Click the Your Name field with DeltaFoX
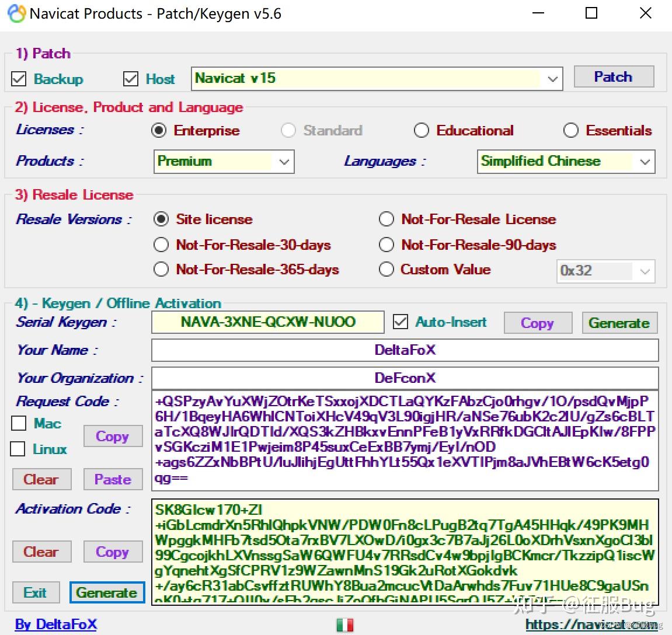Screen dimensions: 672x635 pos(405,350)
